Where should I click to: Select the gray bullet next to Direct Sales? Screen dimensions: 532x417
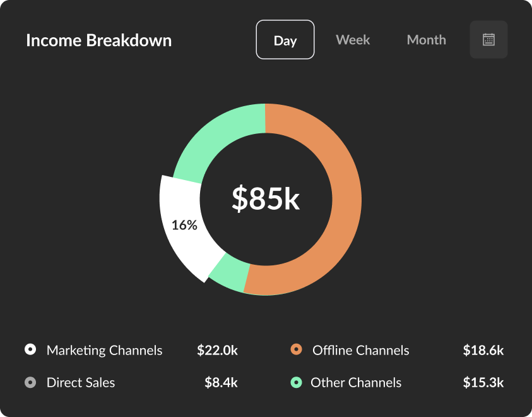click(29, 382)
